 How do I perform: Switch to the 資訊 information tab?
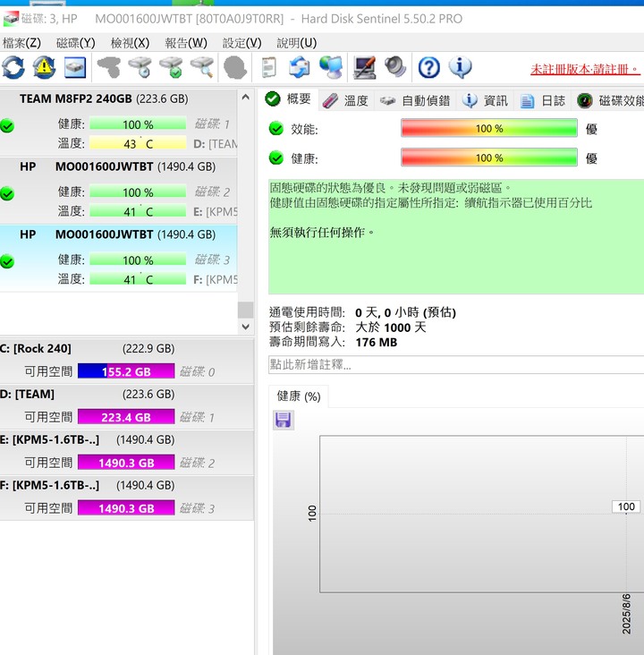pos(485,101)
